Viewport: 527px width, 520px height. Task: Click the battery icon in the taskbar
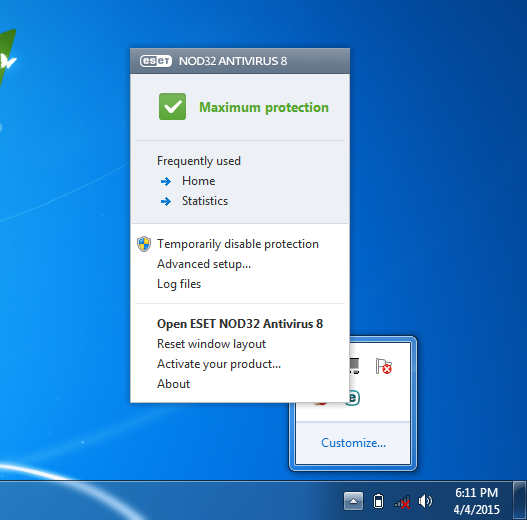point(378,502)
